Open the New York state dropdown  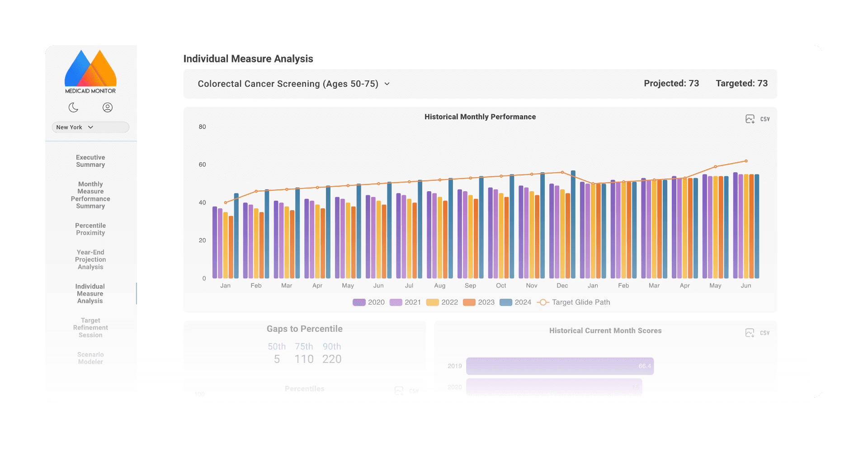tap(90, 127)
